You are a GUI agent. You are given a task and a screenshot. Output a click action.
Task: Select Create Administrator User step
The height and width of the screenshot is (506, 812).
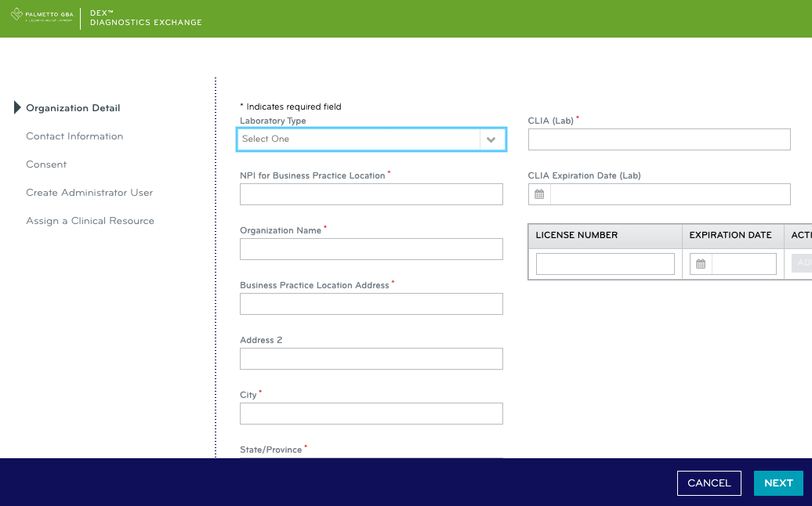pos(89,193)
